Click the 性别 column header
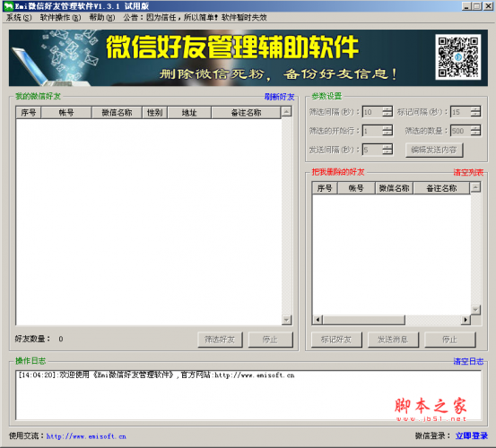496x448 pixels. pyautogui.click(x=154, y=113)
